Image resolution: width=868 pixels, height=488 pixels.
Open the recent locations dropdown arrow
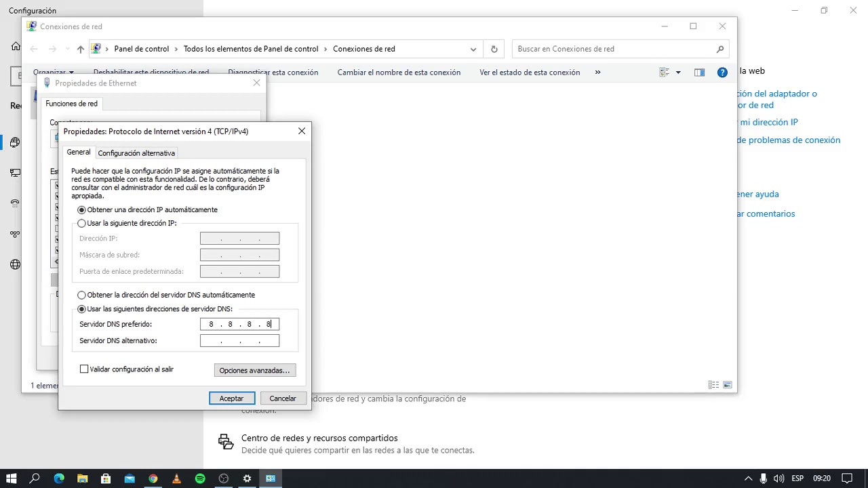coord(67,49)
